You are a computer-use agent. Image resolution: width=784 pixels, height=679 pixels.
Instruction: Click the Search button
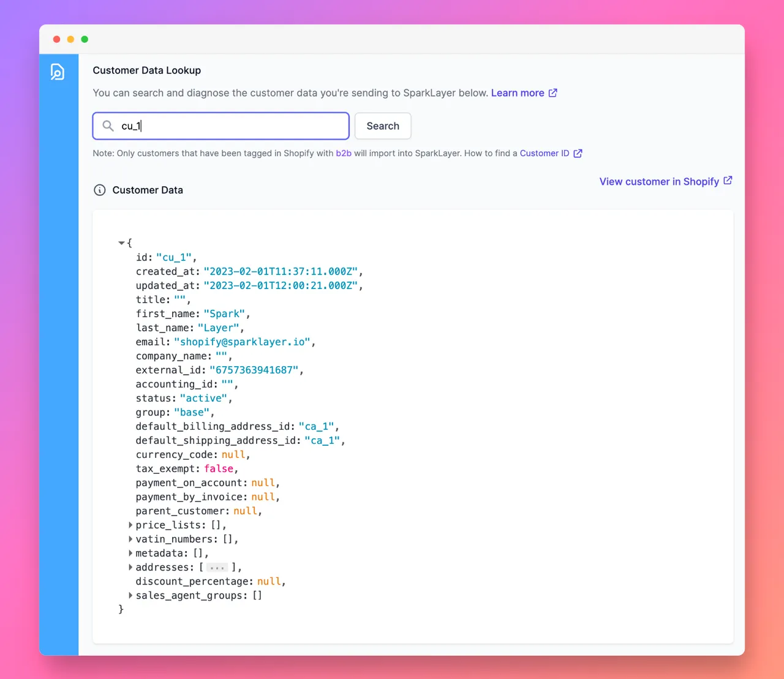[x=382, y=126]
